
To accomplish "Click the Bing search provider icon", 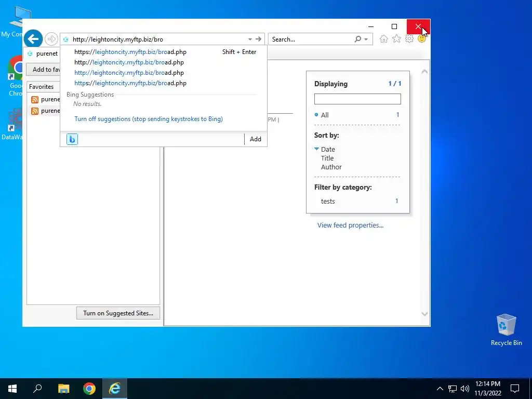I will click(72, 139).
